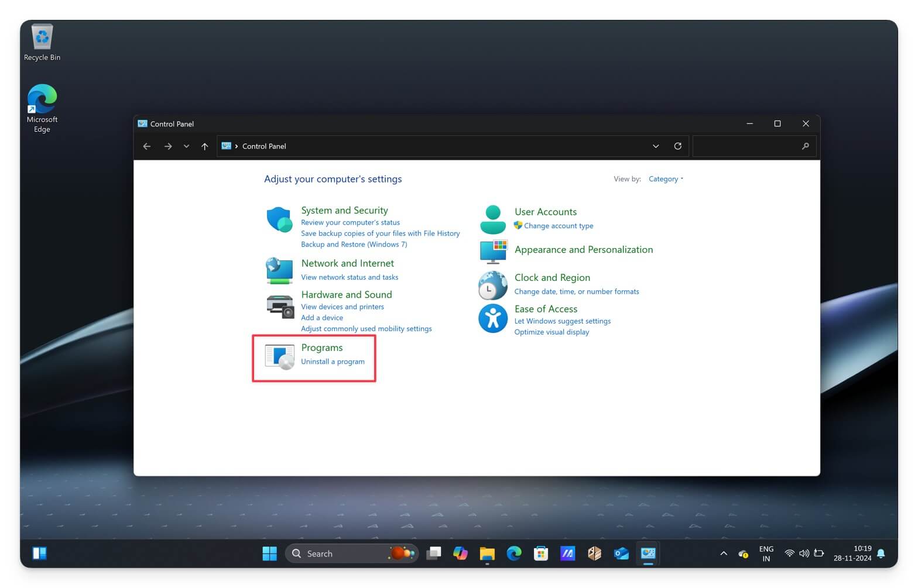Open Task View in taskbar
Screen dimensions: 918x588
coord(433,553)
